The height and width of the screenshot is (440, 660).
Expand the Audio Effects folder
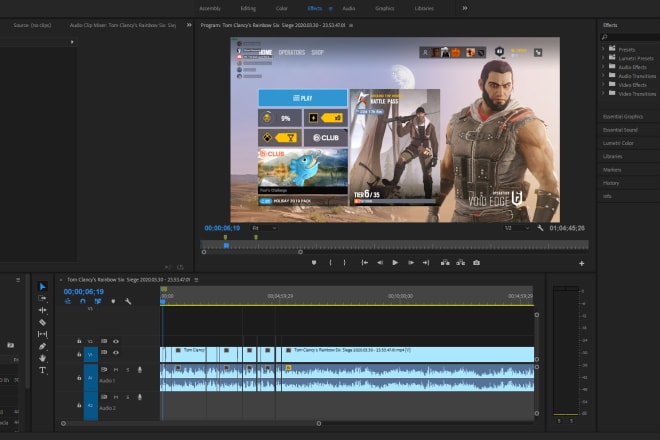tap(603, 67)
